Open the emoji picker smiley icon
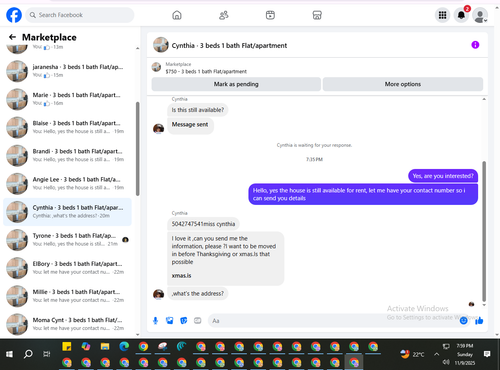 (x=463, y=321)
